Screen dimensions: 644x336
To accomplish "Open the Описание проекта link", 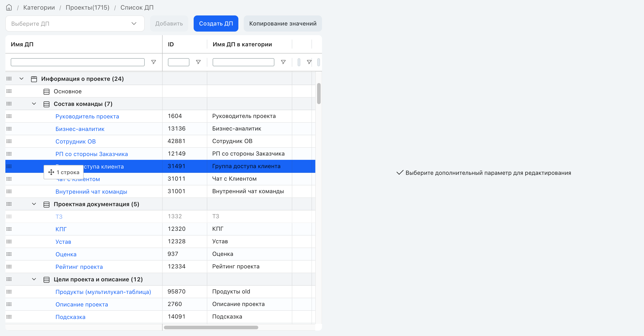I will pyautogui.click(x=82, y=304).
